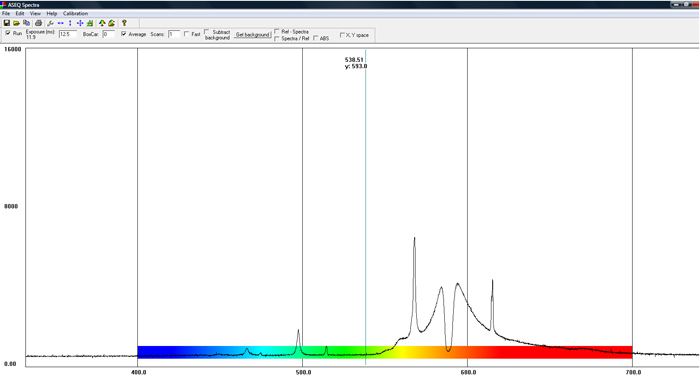Open the View menu
The width and height of the screenshot is (700, 379).
tap(35, 13)
